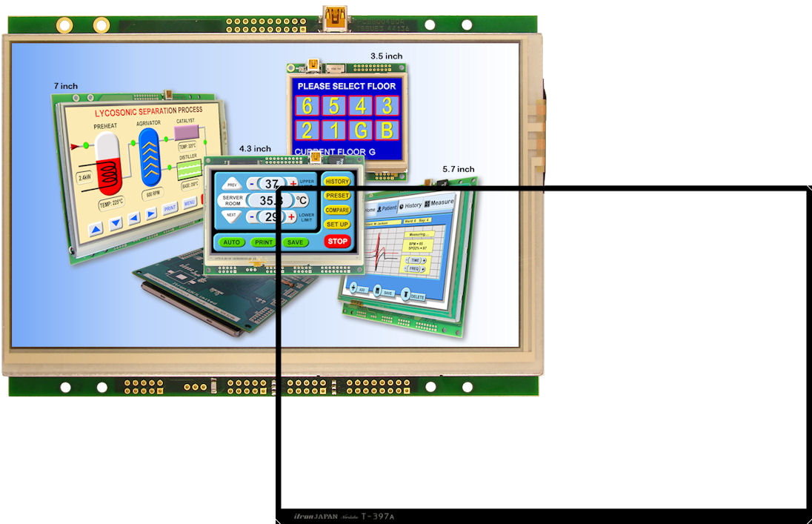Switch to History tab on medical display
This screenshot has height=524, width=812.
click(410, 206)
